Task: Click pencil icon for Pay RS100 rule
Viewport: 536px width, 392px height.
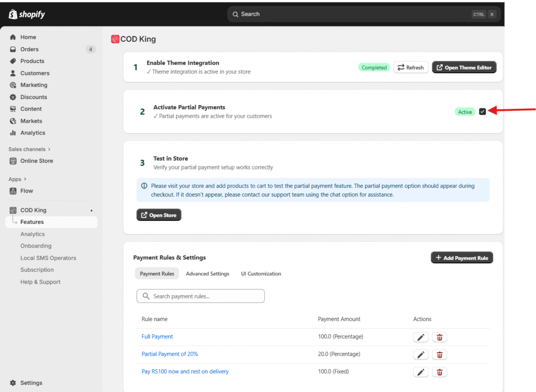Action: pyautogui.click(x=421, y=372)
